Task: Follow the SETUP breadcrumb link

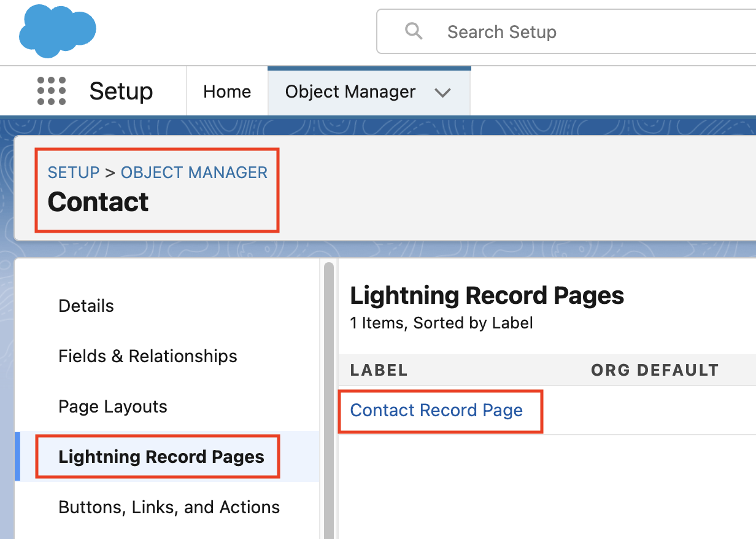Action: click(x=74, y=173)
